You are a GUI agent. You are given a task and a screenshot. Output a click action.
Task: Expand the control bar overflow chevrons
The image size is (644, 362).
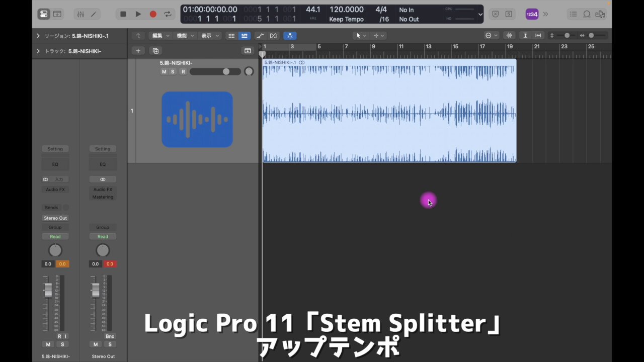pos(546,14)
